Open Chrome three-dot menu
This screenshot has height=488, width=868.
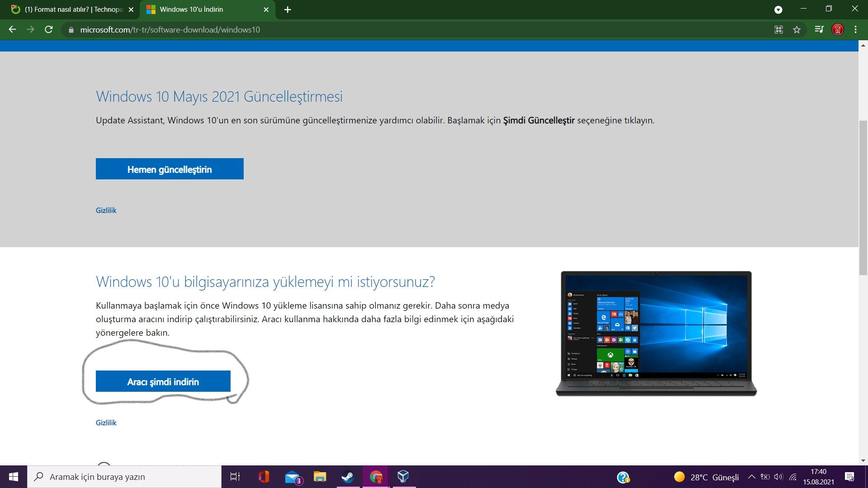pos(855,30)
